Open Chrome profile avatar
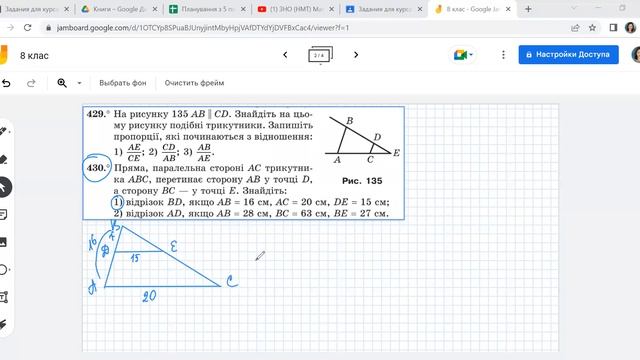640x360 pixels. click(630, 28)
